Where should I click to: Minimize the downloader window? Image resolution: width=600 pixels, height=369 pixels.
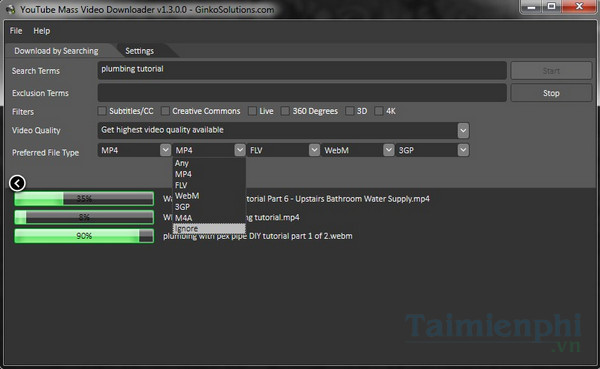tap(532, 7)
